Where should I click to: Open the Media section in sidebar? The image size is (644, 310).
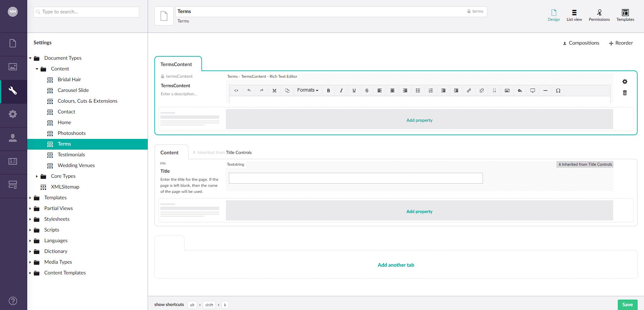pyautogui.click(x=13, y=67)
